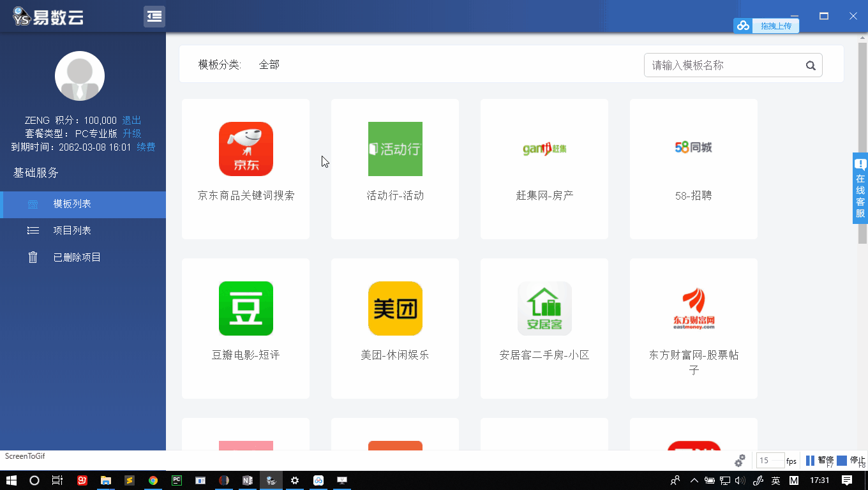The height and width of the screenshot is (490, 868).
Task: Open the Settings gear in taskbar
Action: click(x=295, y=480)
